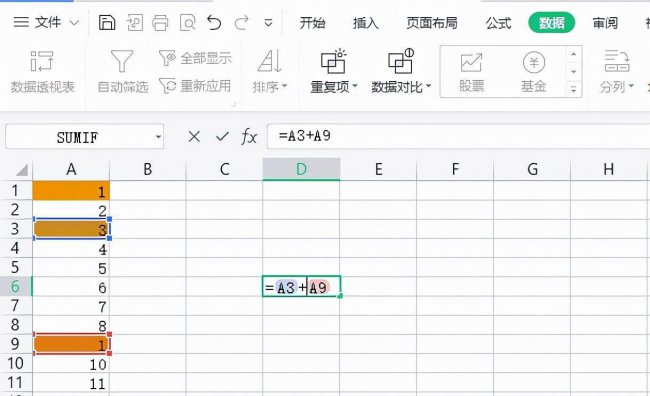The image size is (650, 396).
Task: Select column H header
Action: coord(609,169)
